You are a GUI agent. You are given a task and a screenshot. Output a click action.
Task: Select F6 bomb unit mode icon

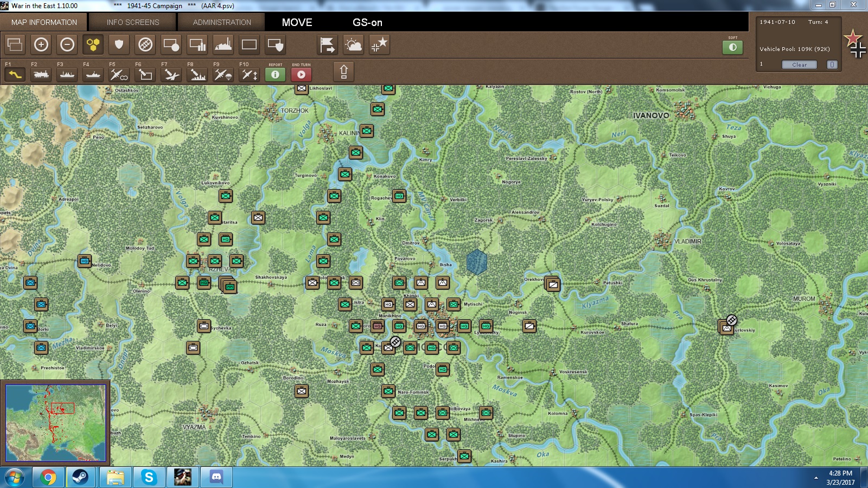click(145, 74)
